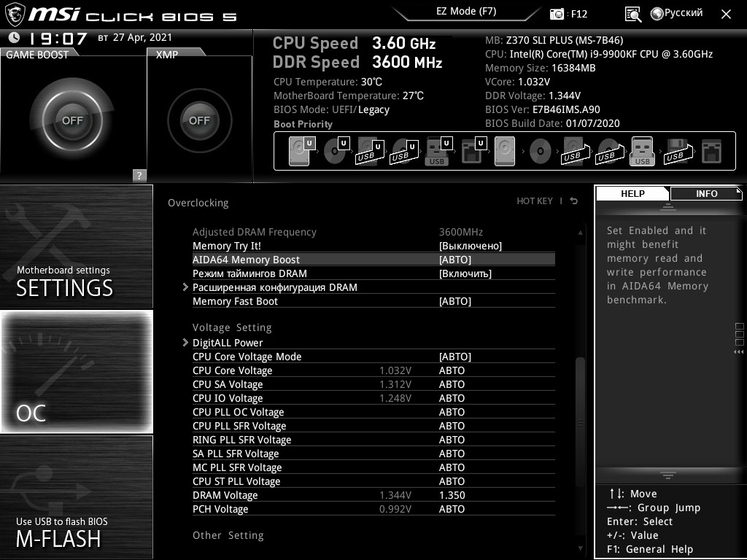Select the CPU Core Voltage АВТО field
This screenshot has width=747, height=560.
452,370
